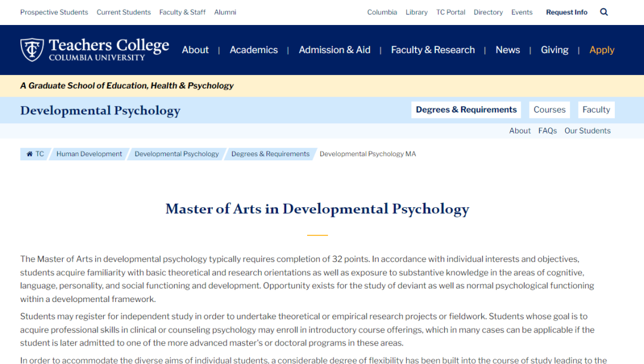Screen dimensions: 644x364
Task: Click 'A Graduate School of Education' tagline
Action: [127, 86]
